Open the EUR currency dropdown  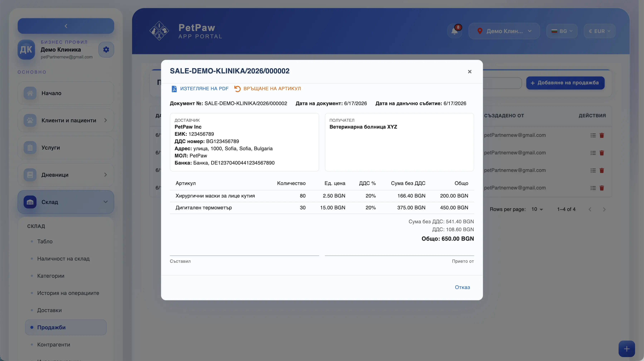click(599, 31)
